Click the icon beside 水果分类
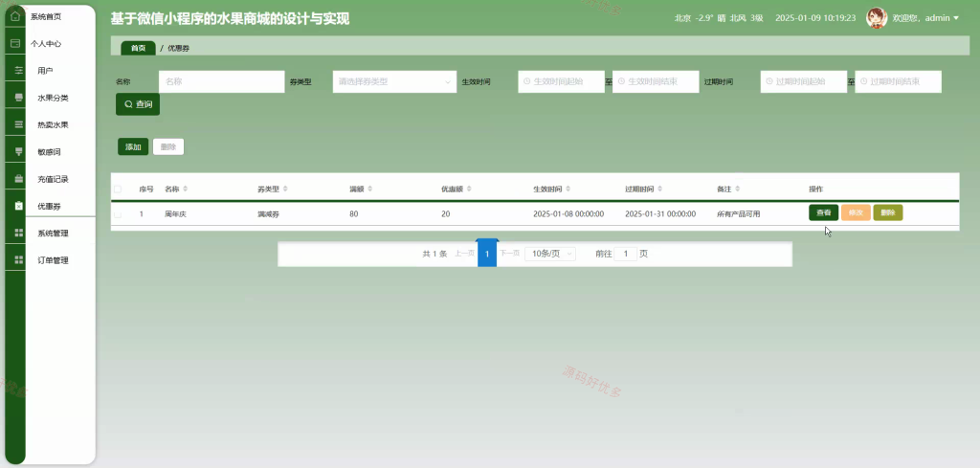980x468 pixels. [19, 98]
